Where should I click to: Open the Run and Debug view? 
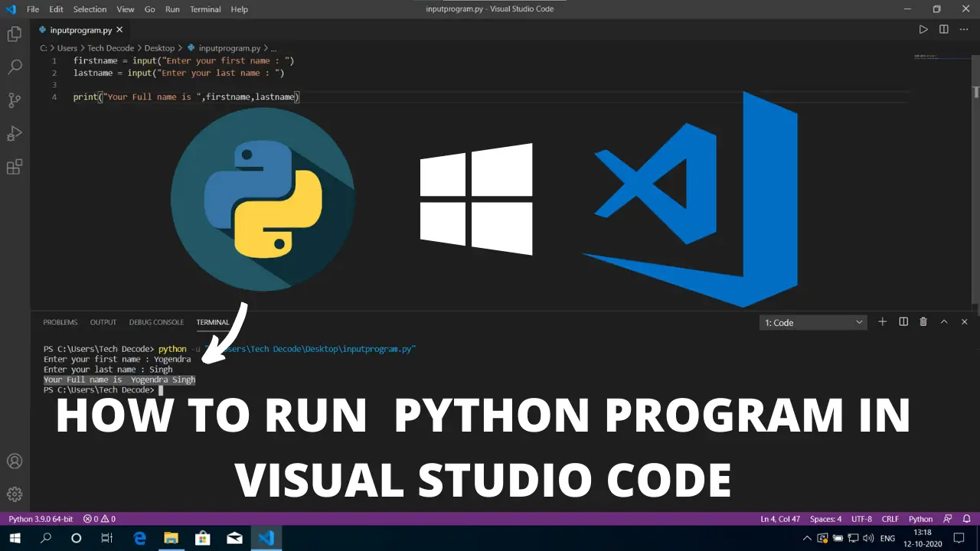point(15,134)
